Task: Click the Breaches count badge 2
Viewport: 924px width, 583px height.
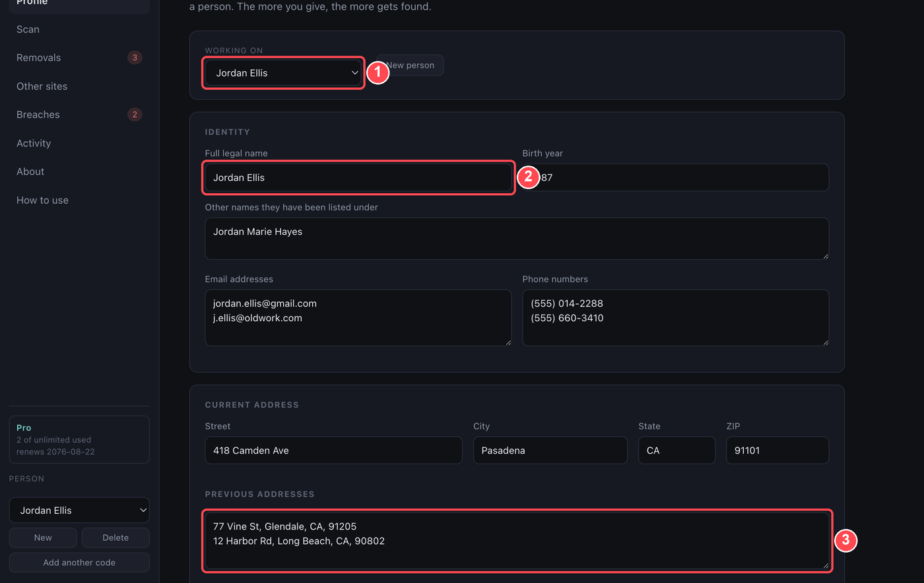Action: coord(135,115)
